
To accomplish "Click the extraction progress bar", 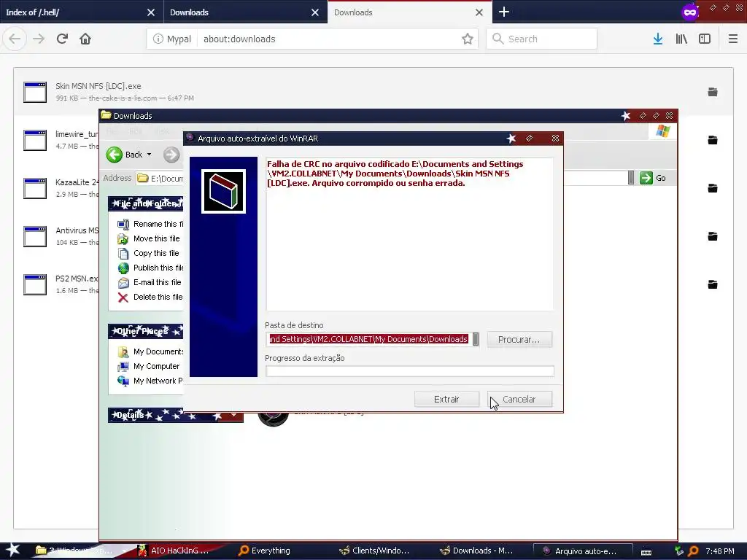I will point(410,371).
